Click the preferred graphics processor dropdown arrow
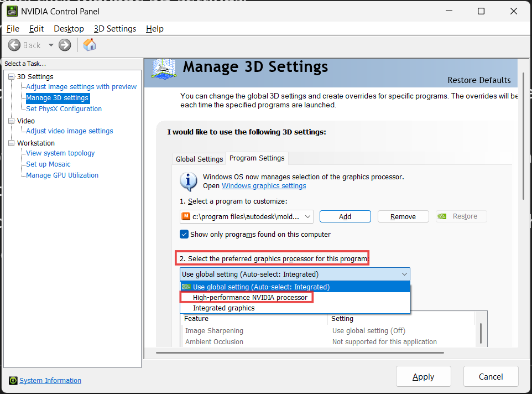Screen dimensions: 532x394 pyautogui.click(x=404, y=274)
